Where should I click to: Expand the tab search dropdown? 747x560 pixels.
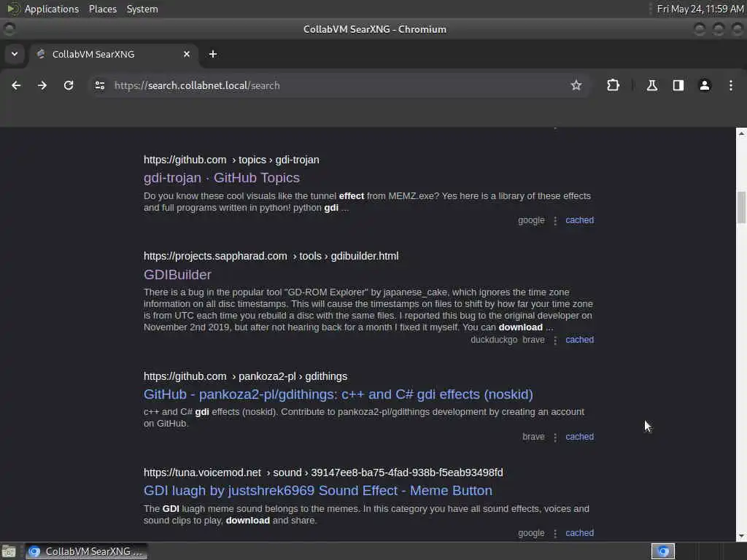(15, 54)
